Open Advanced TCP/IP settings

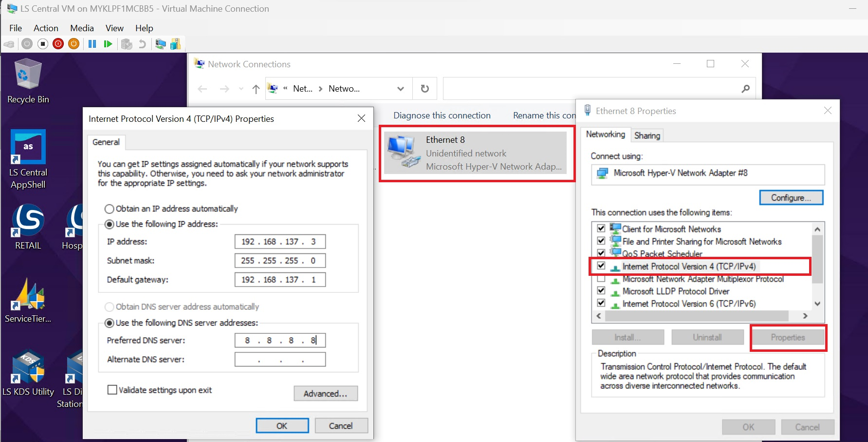pyautogui.click(x=325, y=393)
